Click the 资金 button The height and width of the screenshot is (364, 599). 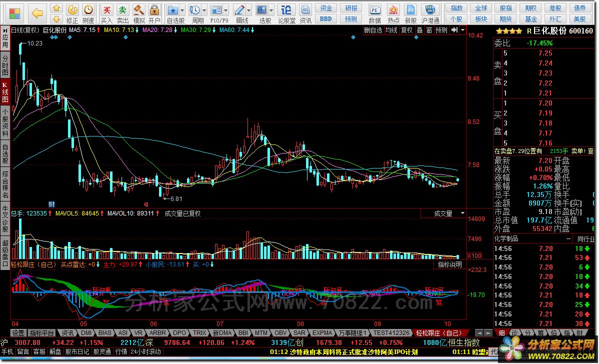(x=326, y=8)
